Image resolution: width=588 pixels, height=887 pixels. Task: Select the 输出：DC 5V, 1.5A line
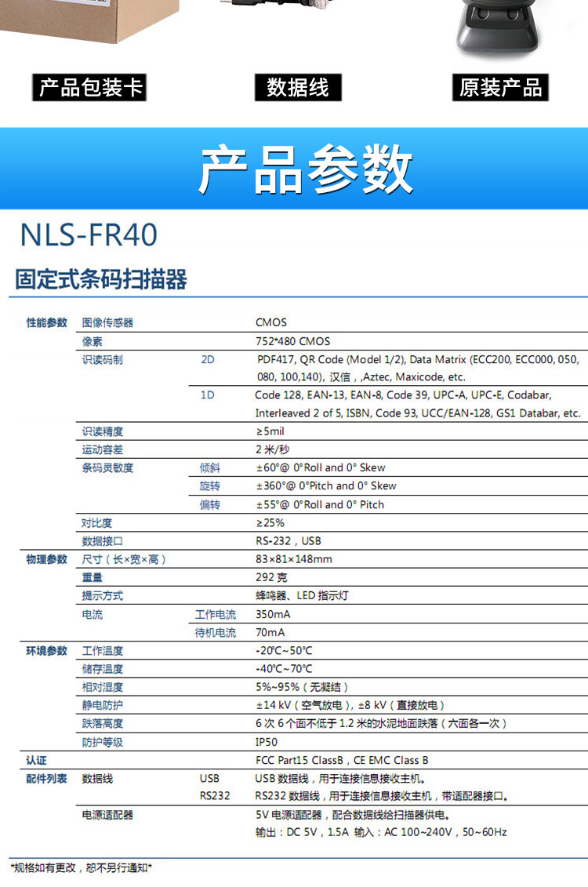[381, 832]
